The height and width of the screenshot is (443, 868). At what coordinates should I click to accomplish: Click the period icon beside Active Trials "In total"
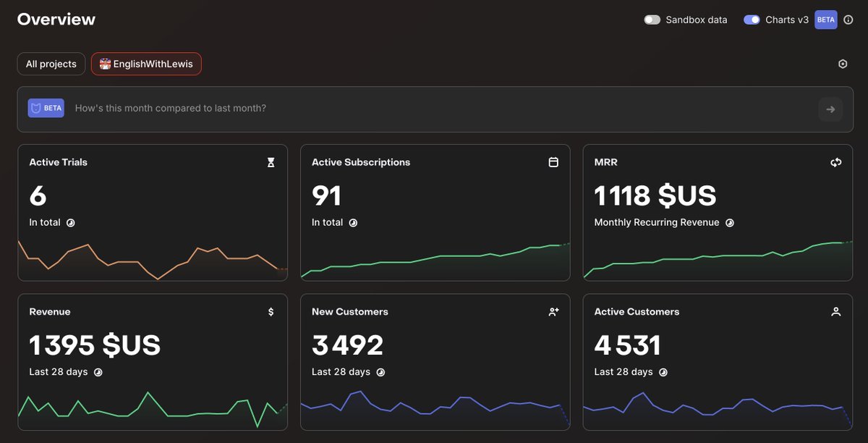point(71,223)
